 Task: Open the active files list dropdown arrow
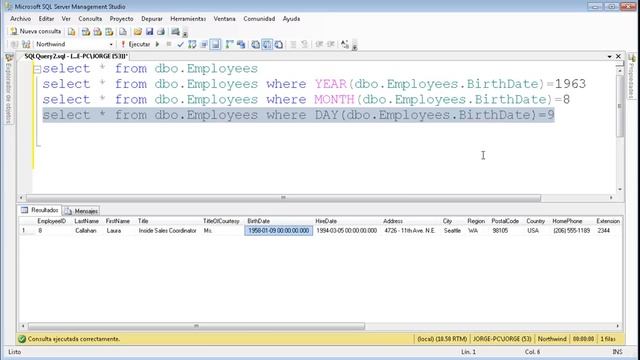(x=609, y=57)
